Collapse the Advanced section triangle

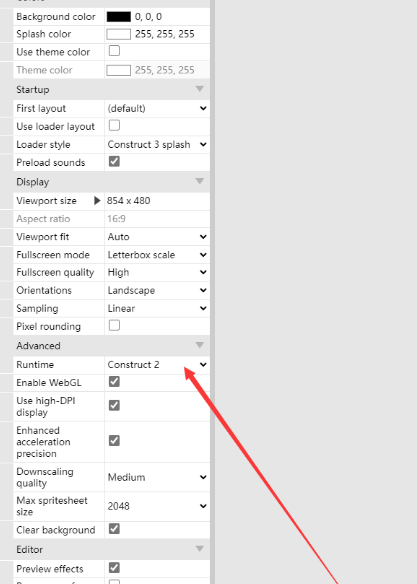coord(200,345)
